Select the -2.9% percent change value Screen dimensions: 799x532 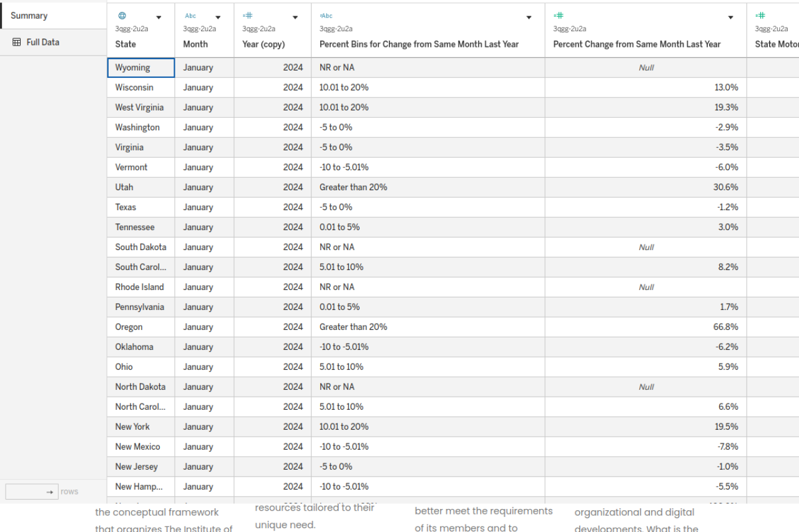(727, 127)
